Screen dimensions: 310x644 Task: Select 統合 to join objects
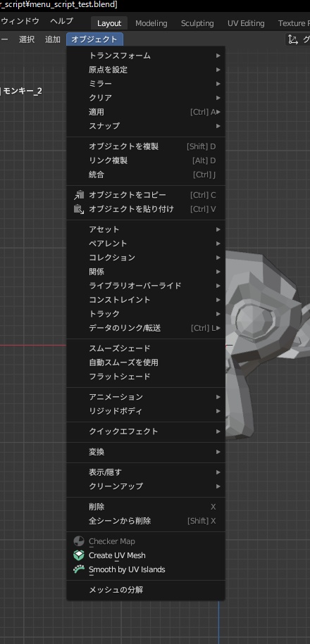click(x=146, y=175)
